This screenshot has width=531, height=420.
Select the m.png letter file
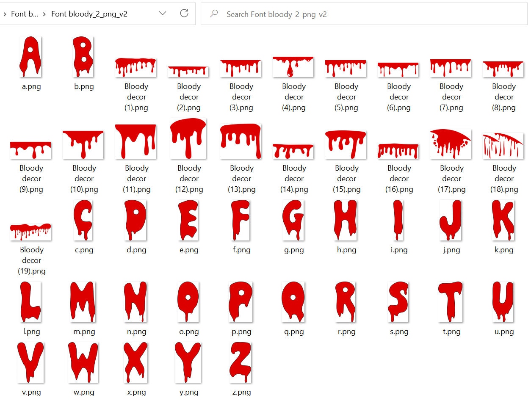click(83, 301)
